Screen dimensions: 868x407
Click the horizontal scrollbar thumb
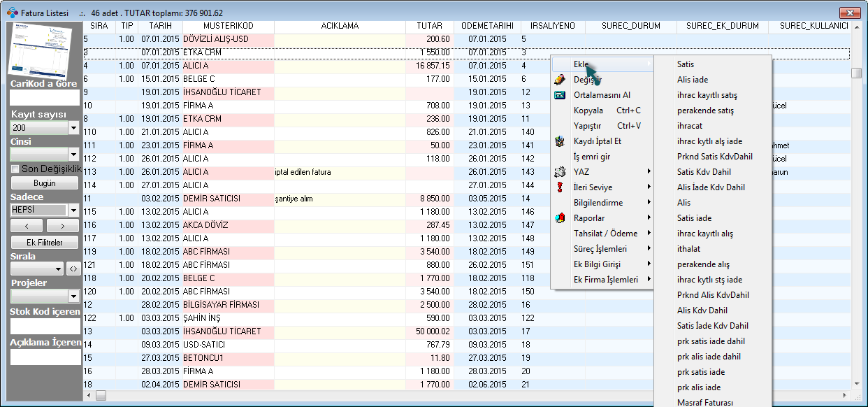(x=101, y=396)
